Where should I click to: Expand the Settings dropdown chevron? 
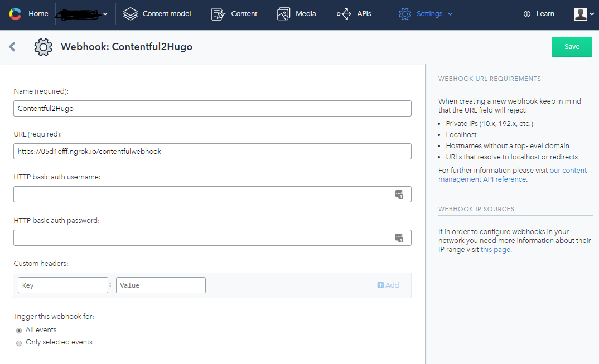[x=450, y=14]
